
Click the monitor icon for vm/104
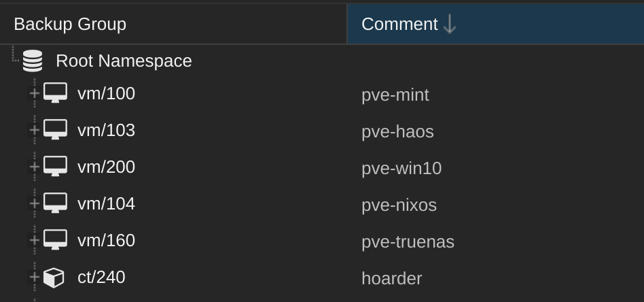pos(56,203)
